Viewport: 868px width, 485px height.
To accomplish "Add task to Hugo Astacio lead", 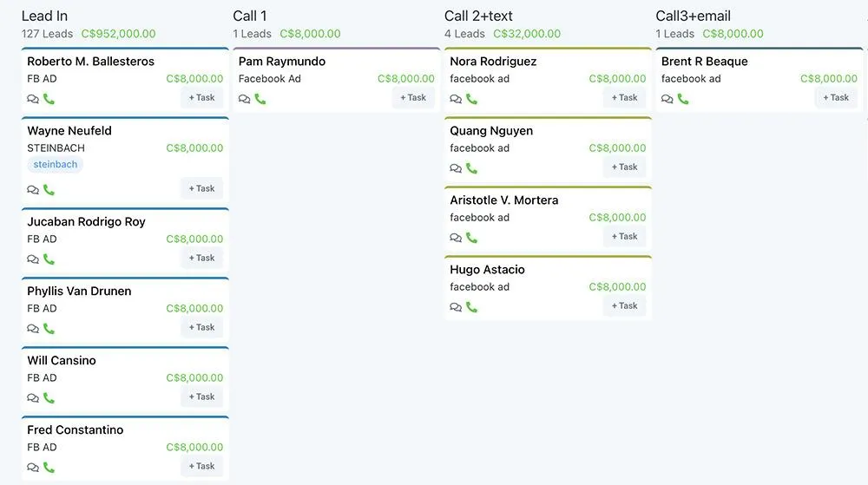I will [x=624, y=305].
